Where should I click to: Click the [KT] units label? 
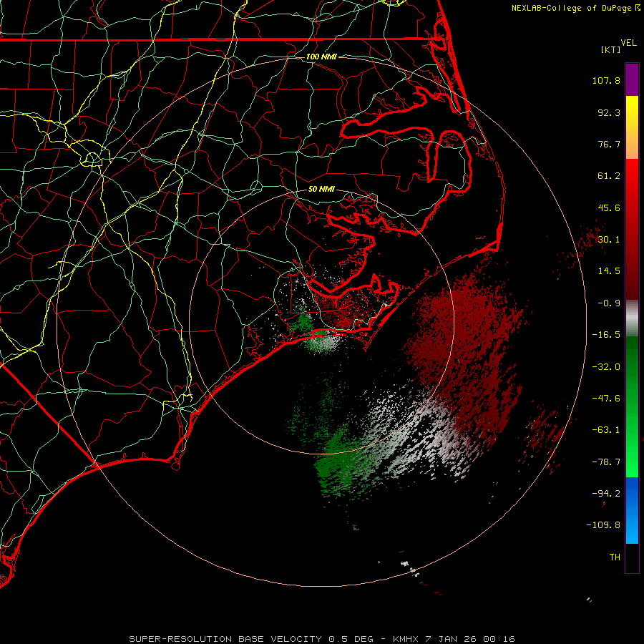click(611, 49)
